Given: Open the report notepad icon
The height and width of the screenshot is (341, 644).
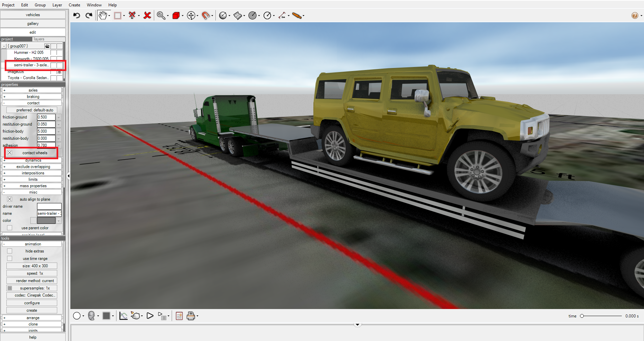Looking at the screenshot, I should pos(179,316).
